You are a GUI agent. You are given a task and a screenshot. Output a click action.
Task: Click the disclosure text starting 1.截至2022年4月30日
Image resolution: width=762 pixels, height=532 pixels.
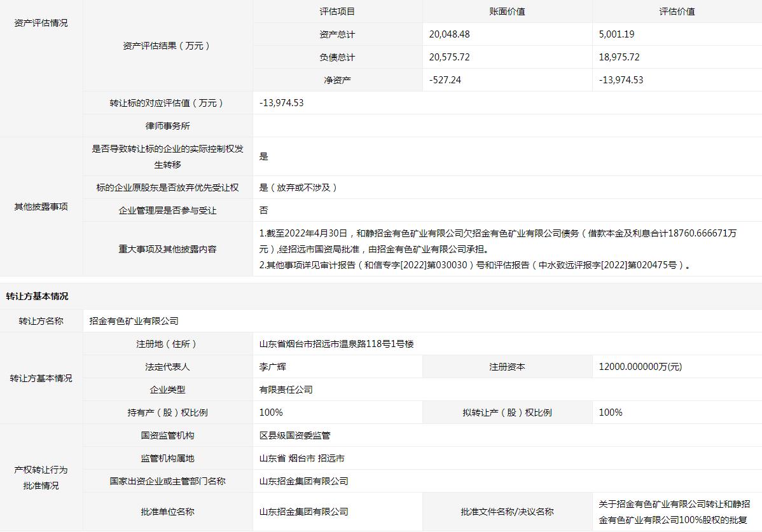(x=497, y=242)
